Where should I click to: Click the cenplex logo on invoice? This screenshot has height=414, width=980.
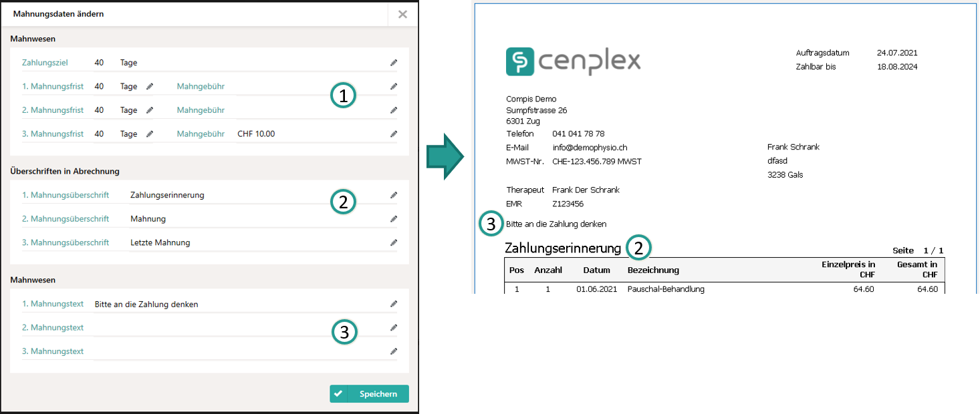click(x=573, y=61)
